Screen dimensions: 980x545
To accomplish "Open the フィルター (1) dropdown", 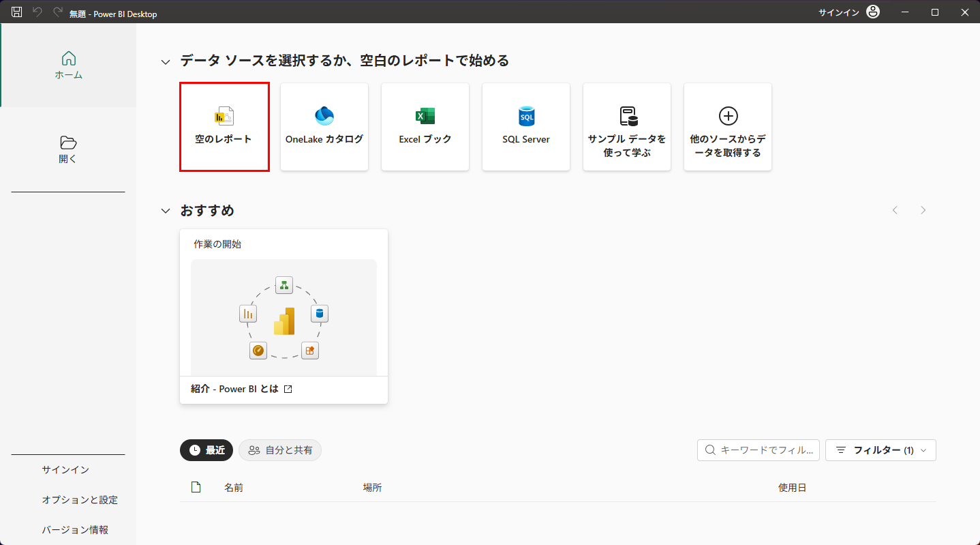I will point(881,450).
